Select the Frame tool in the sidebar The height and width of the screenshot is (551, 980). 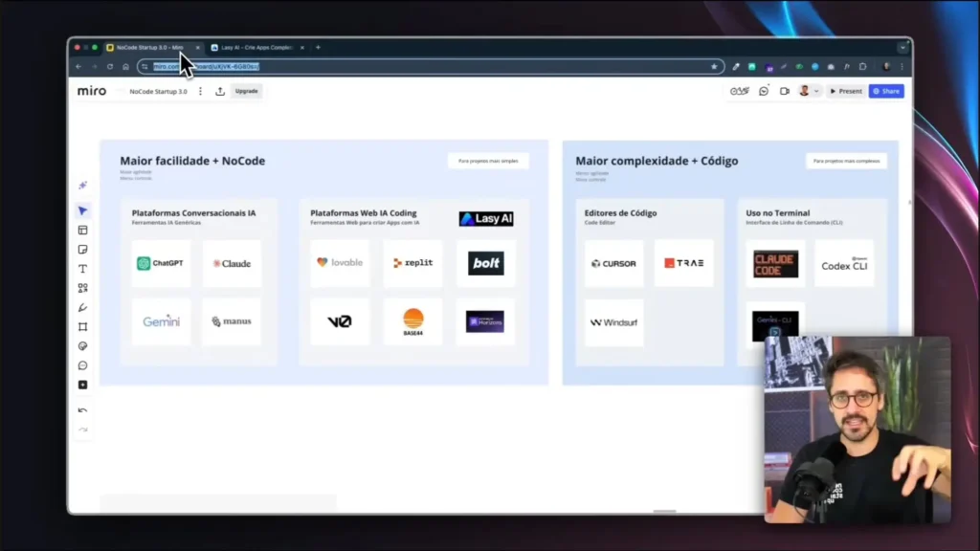(x=82, y=326)
